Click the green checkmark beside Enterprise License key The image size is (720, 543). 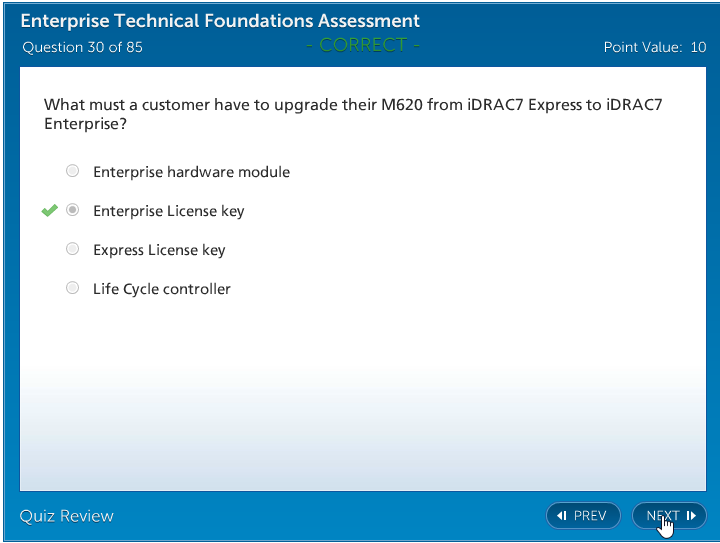tap(49, 211)
